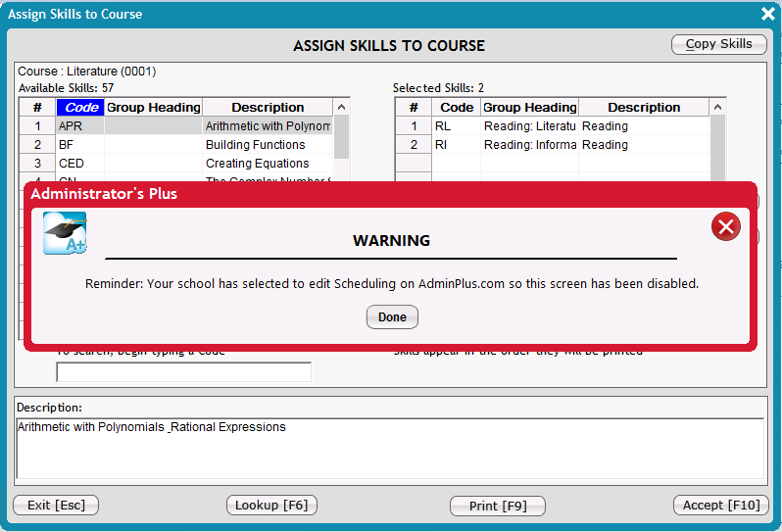782x532 pixels.
Task: Click 'Arithmetic with Polynom' description cell
Action: click(268, 126)
